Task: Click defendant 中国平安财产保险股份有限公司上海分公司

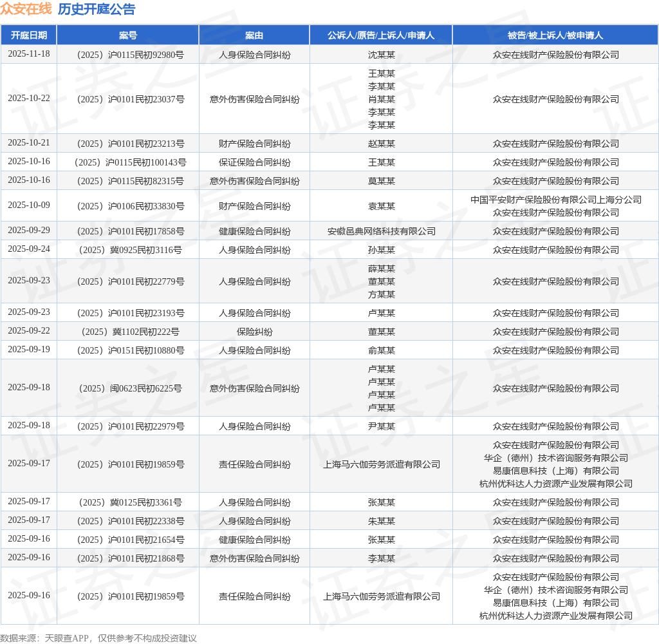Action: [555, 200]
